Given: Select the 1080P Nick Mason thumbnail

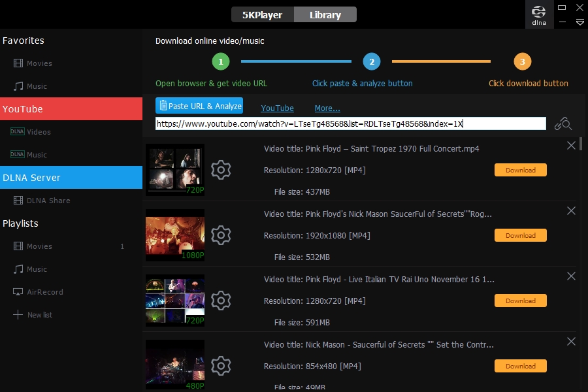Looking at the screenshot, I should (x=175, y=235).
